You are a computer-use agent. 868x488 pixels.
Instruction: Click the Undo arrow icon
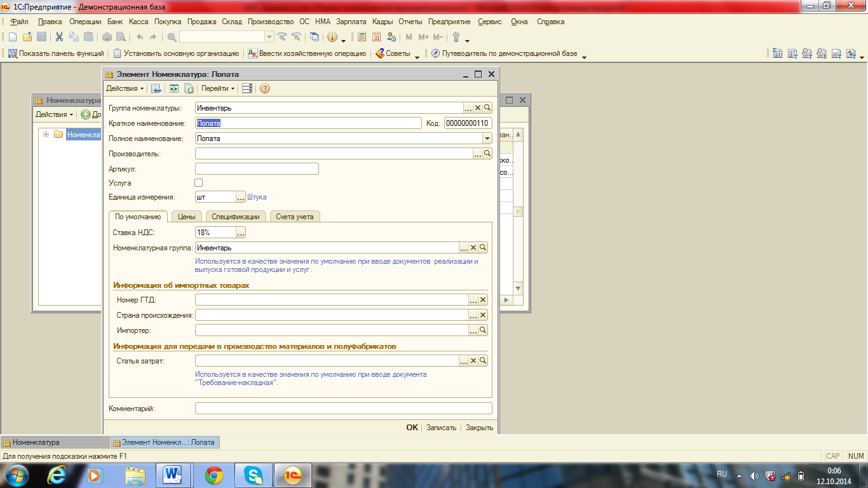tap(140, 37)
